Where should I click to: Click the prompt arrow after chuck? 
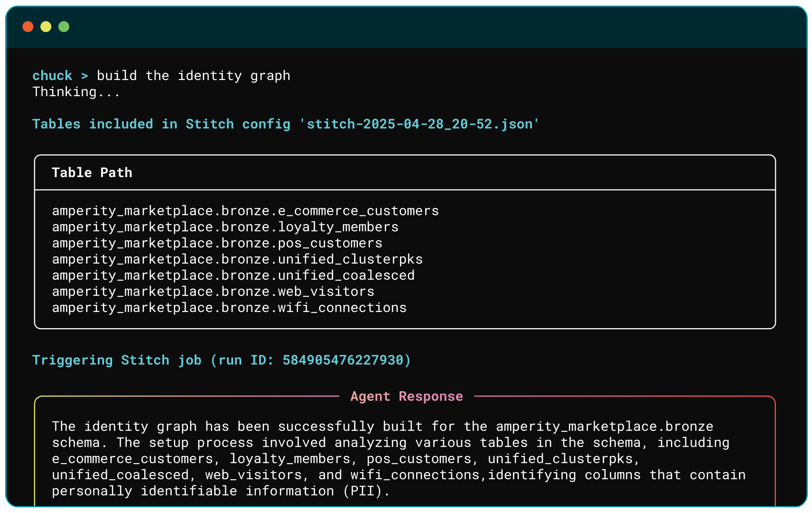85,76
